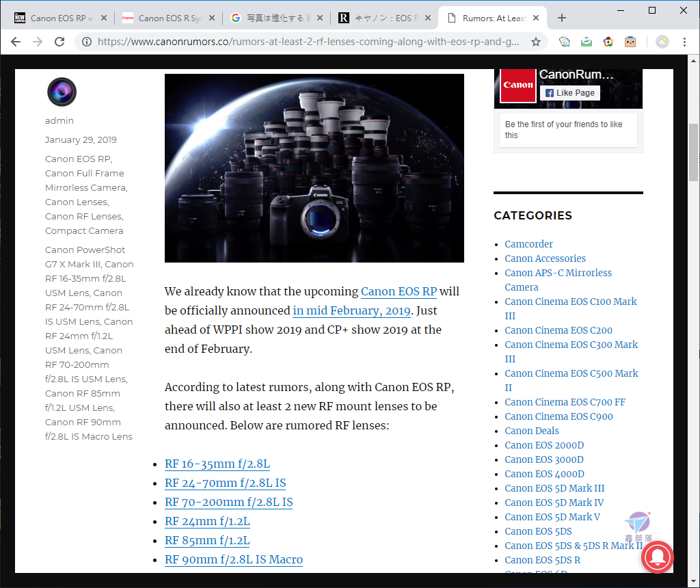Open the Camcorder category
Image resolution: width=700 pixels, height=588 pixels.
[528, 244]
